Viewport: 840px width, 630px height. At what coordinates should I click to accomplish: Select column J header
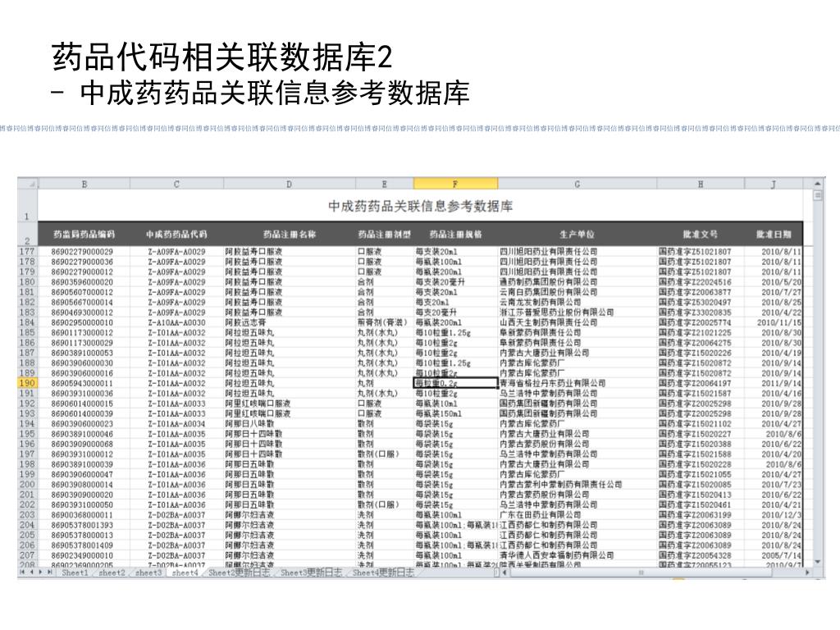click(x=774, y=184)
